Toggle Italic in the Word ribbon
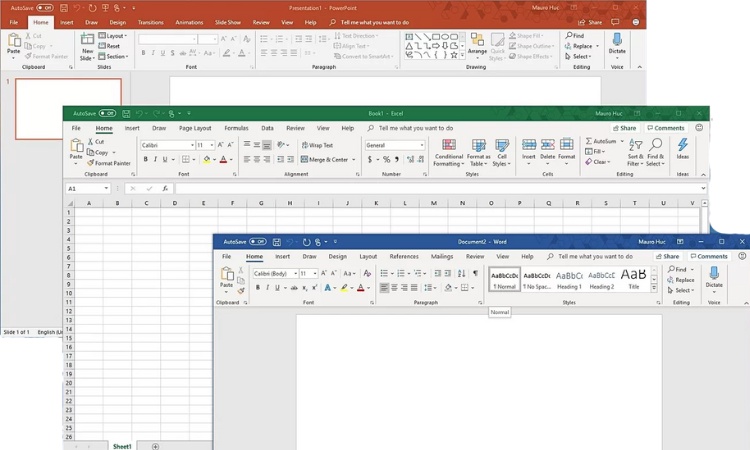Image resolution: width=750 pixels, height=450 pixels. 267,287
